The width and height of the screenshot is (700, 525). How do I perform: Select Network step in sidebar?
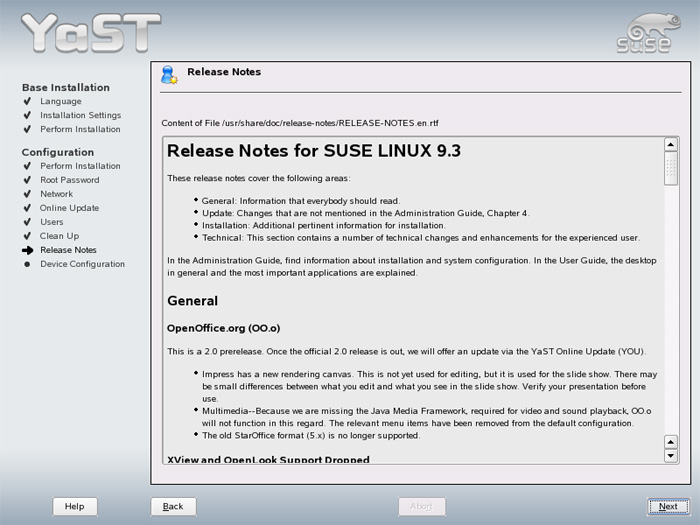tap(57, 194)
